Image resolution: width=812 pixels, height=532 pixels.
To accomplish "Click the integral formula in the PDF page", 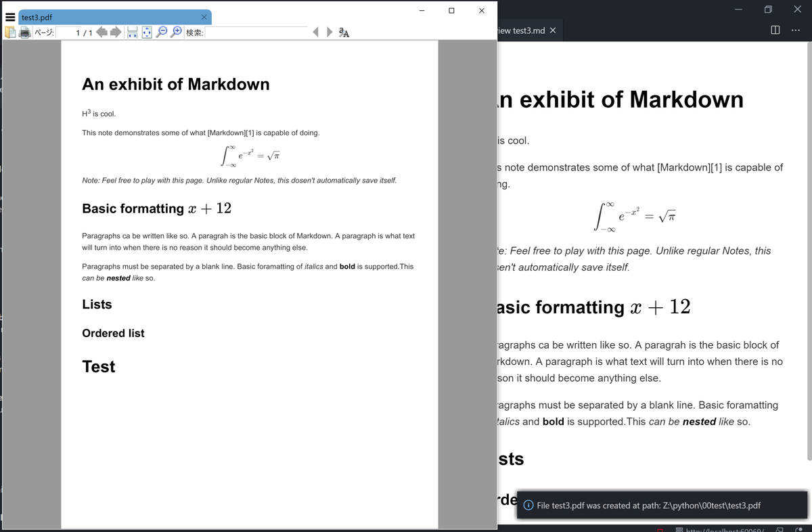I will pos(250,156).
